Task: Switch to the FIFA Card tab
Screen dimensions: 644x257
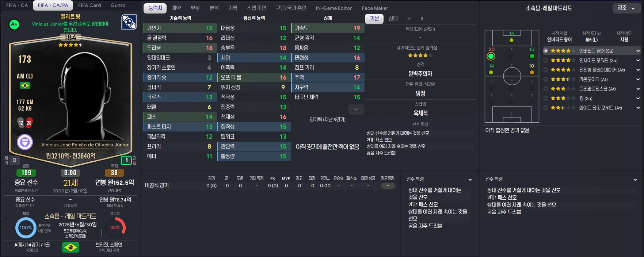Action: (89, 5)
